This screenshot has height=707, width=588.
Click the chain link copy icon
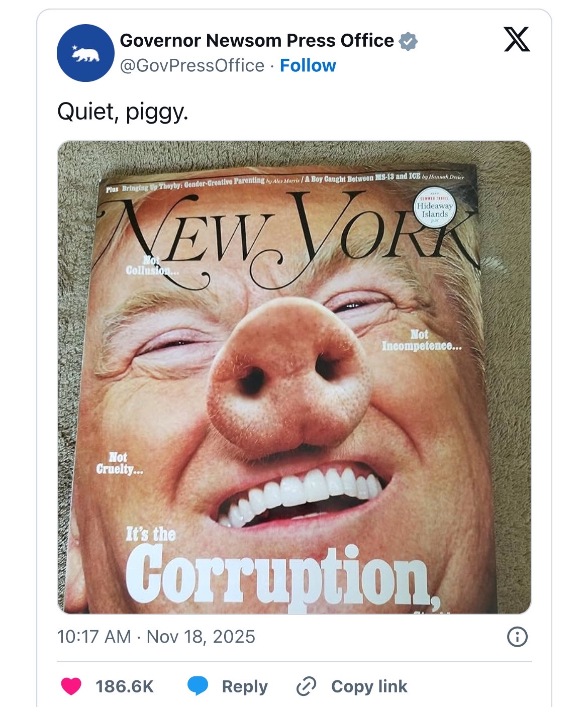(x=306, y=686)
